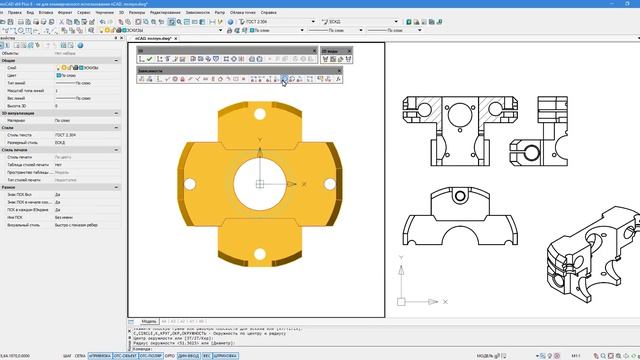Click the green checkmark in the 3D toolbar
The width and height of the screenshot is (640, 360).
click(149, 59)
